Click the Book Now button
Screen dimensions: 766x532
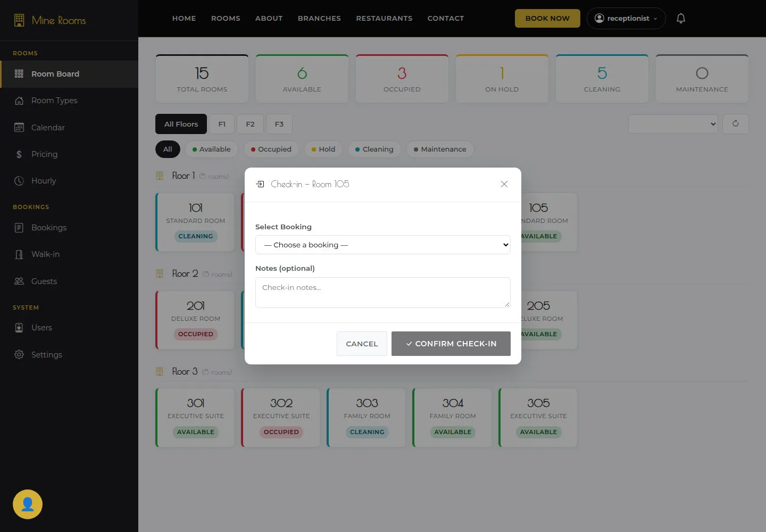click(547, 18)
